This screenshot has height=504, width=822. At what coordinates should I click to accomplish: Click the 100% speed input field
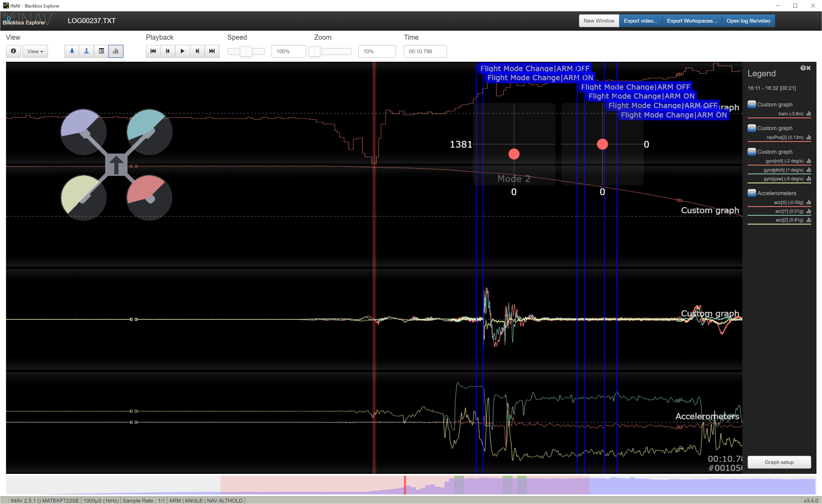(288, 51)
